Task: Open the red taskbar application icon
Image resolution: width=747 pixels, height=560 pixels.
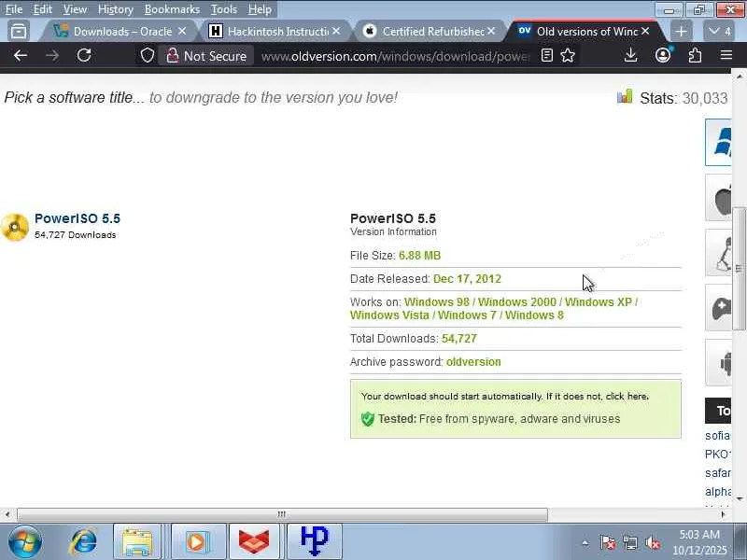Action: (x=254, y=542)
